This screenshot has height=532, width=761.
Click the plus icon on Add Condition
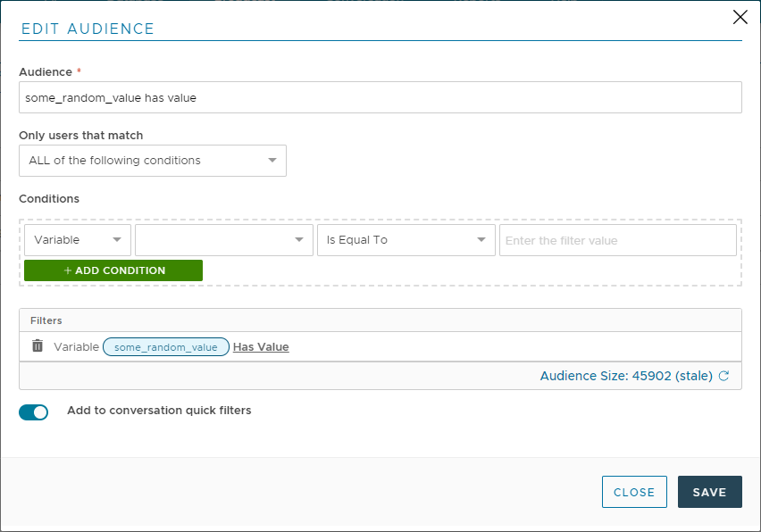point(68,270)
